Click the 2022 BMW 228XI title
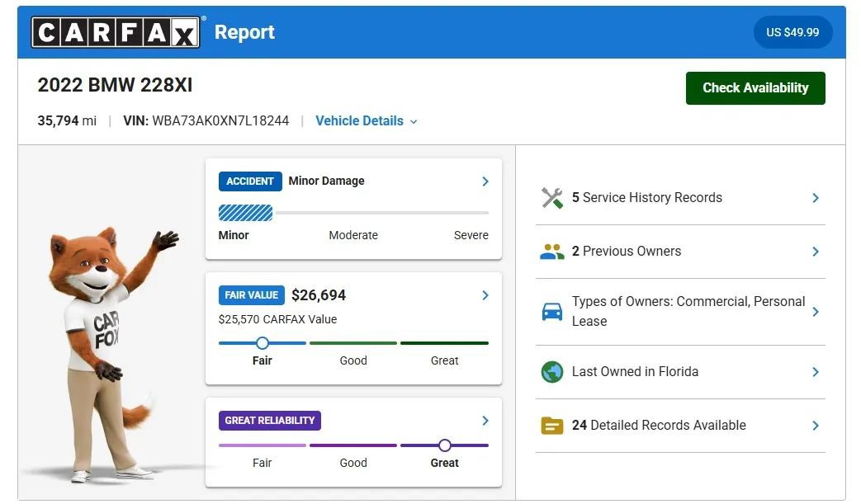The image size is (861, 504). [x=115, y=85]
